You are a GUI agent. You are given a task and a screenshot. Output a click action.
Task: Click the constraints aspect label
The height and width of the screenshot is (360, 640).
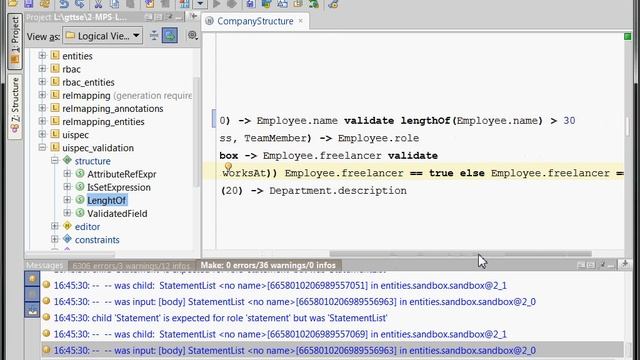[x=97, y=240]
